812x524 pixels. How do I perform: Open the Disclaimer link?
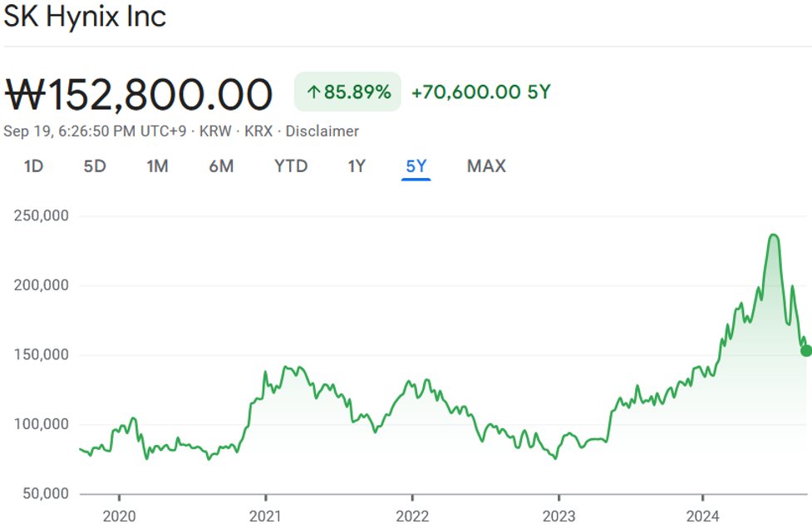click(x=322, y=131)
